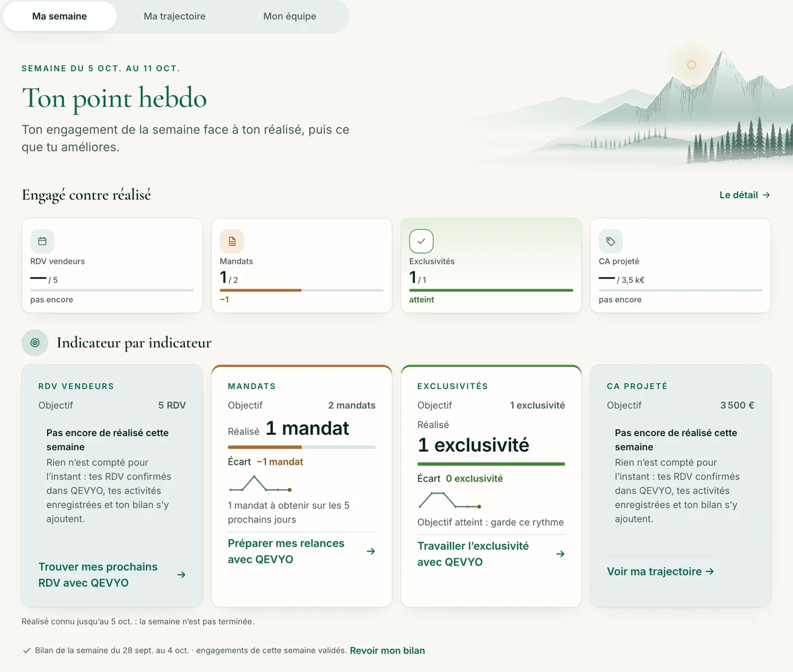Click the 'pas encore' status under RDV vendeurs
The height and width of the screenshot is (672, 793).
coord(52,299)
